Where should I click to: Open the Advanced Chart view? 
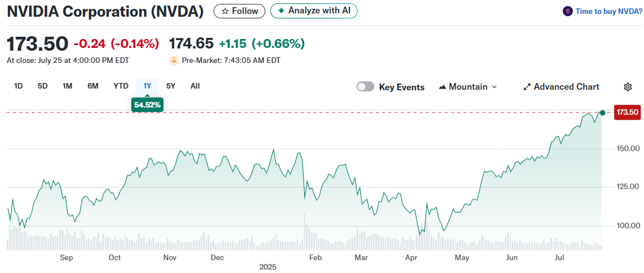562,87
